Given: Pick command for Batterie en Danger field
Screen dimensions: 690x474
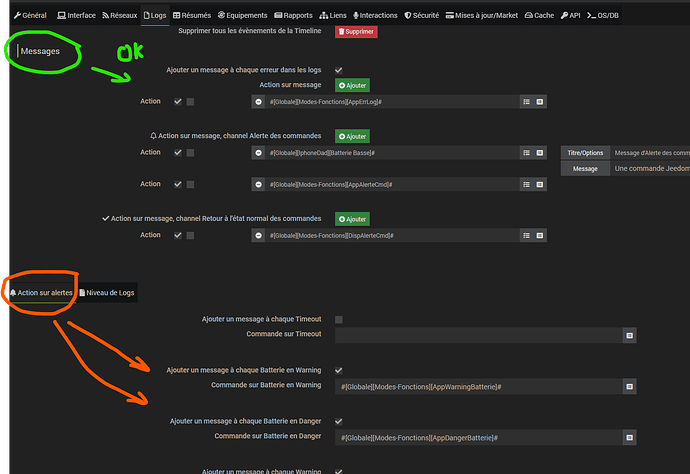Looking at the screenshot, I should pyautogui.click(x=629, y=437).
